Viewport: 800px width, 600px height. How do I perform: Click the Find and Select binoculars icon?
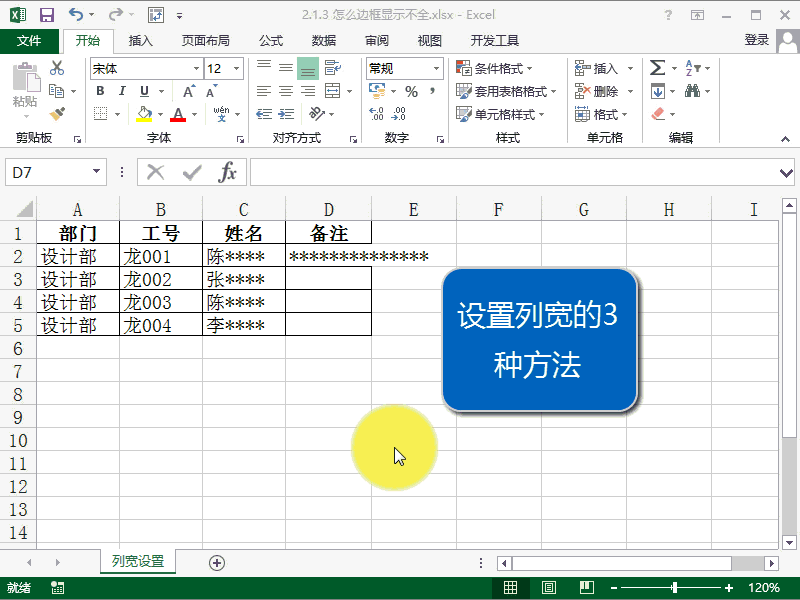pyautogui.click(x=694, y=91)
